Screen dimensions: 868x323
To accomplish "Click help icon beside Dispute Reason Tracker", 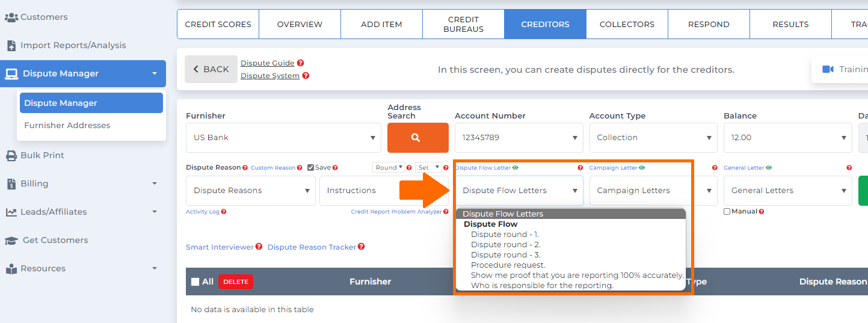I will (x=362, y=247).
